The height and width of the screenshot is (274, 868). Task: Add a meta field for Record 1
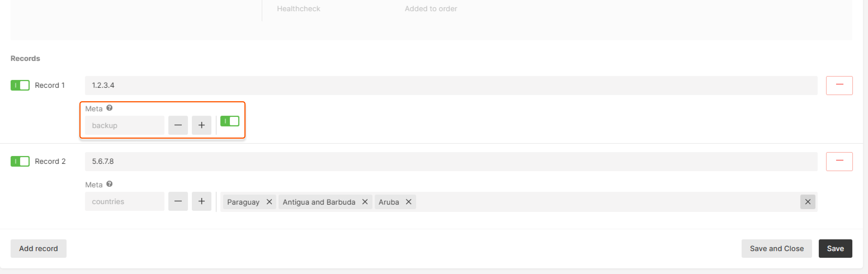click(201, 125)
